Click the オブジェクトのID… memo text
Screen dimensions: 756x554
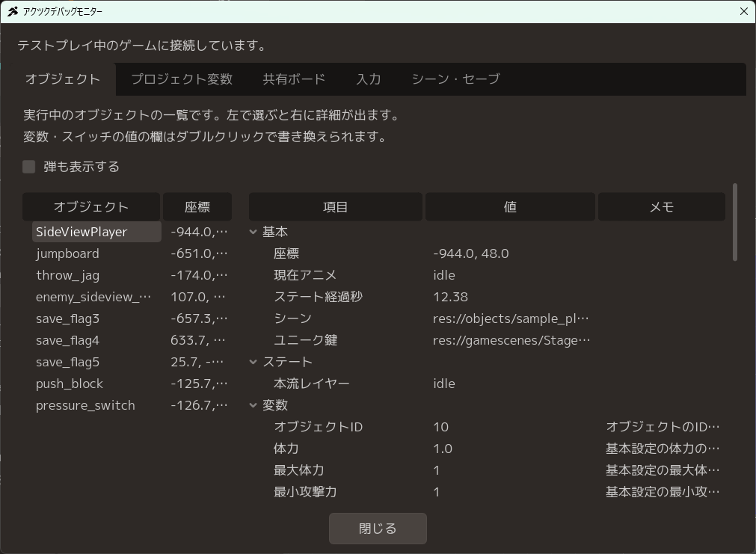pyautogui.click(x=663, y=427)
